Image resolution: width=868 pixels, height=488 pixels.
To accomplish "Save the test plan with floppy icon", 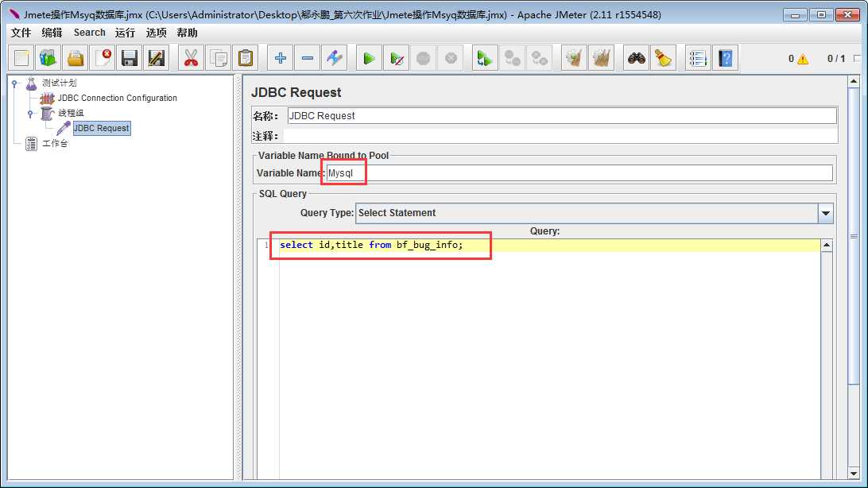I will pos(130,58).
